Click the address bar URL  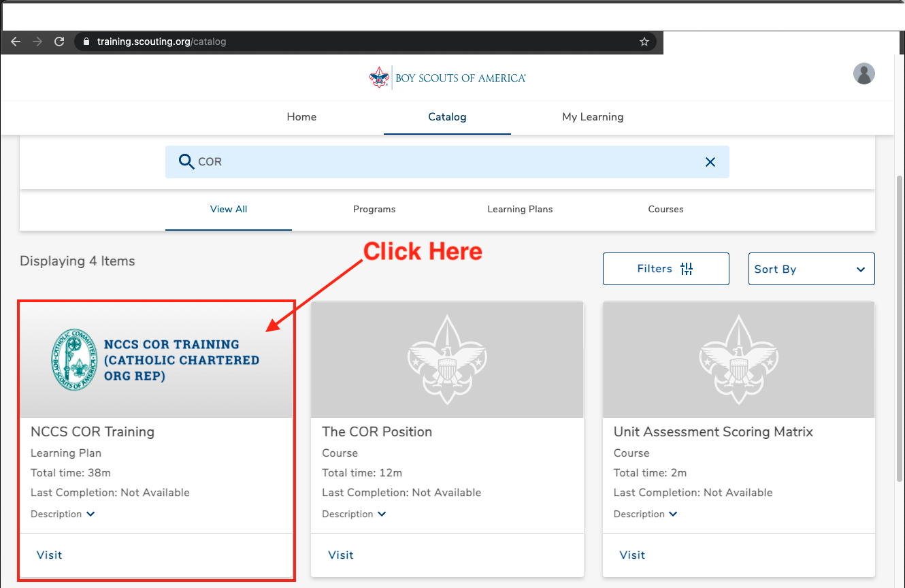tap(161, 42)
